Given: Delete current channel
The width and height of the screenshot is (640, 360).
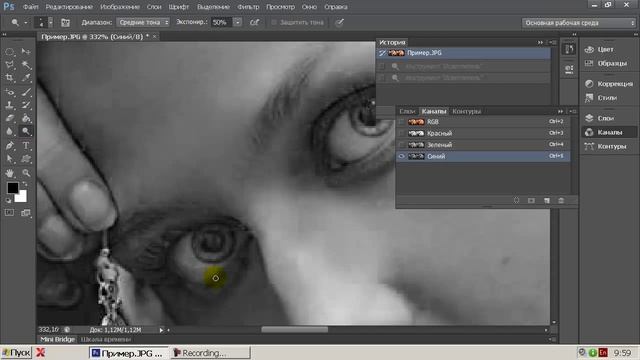Looking at the screenshot, I should click(x=561, y=200).
